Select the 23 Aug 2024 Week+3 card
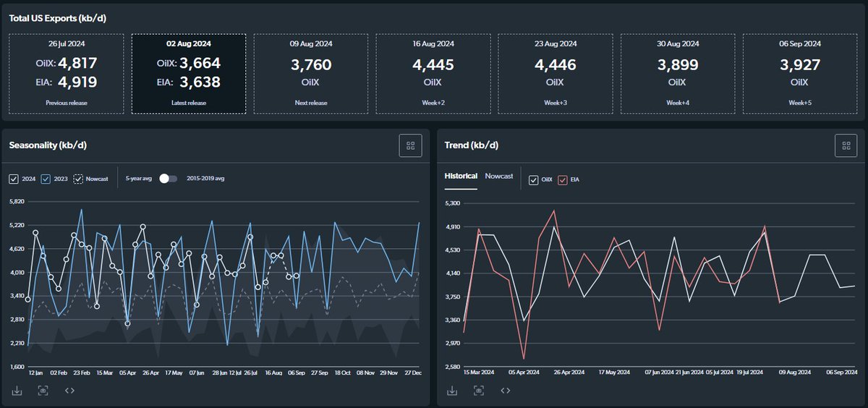 coord(556,73)
